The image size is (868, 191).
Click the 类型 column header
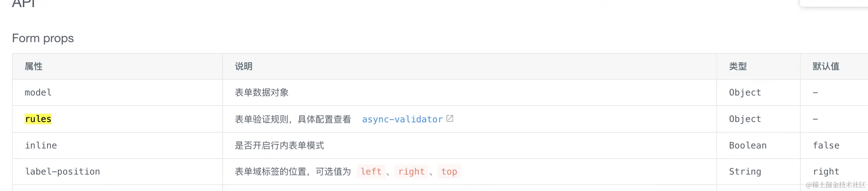point(738,66)
